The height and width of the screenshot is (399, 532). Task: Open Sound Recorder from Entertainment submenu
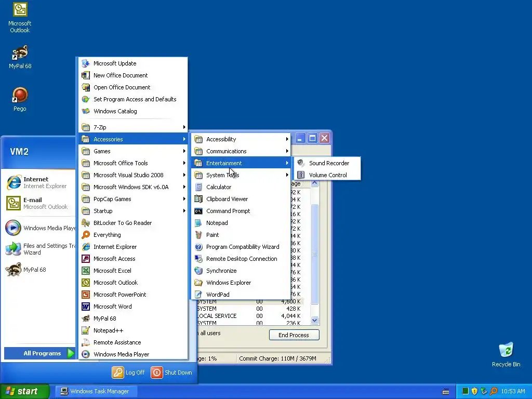(x=327, y=163)
